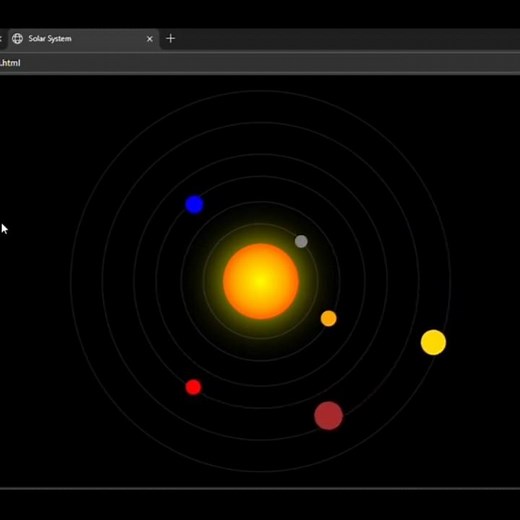520x520 pixels.
Task: Click the large dark red planet
Action: (x=329, y=416)
